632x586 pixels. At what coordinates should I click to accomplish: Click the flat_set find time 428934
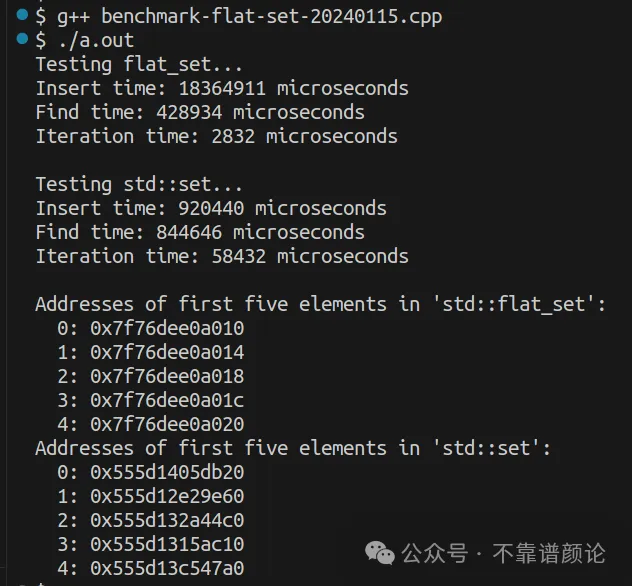click(189, 112)
